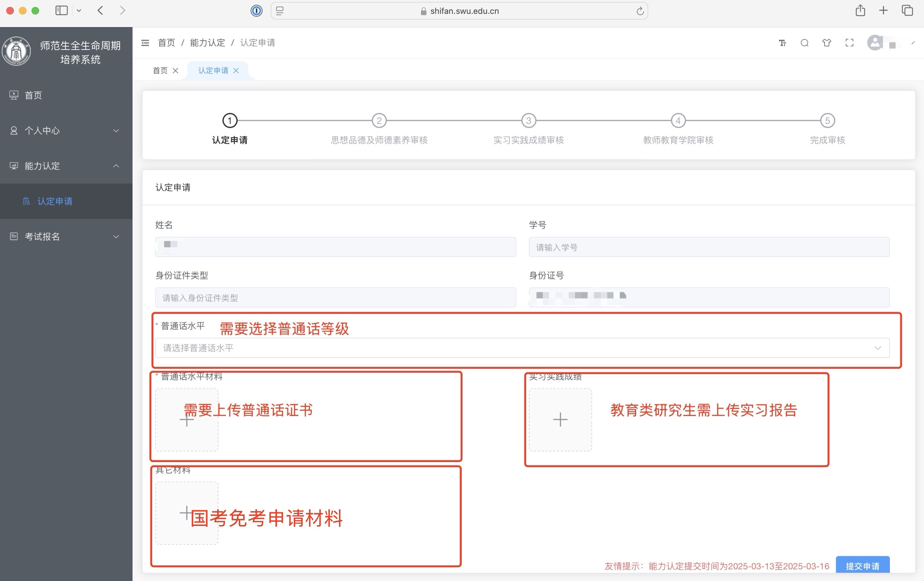Click the 学号 input field

(x=709, y=247)
